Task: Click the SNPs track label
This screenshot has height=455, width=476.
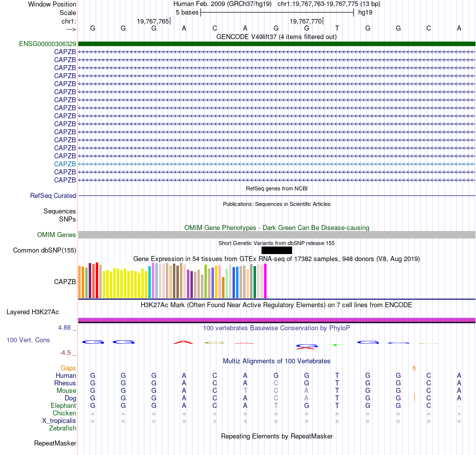Action: click(68, 219)
